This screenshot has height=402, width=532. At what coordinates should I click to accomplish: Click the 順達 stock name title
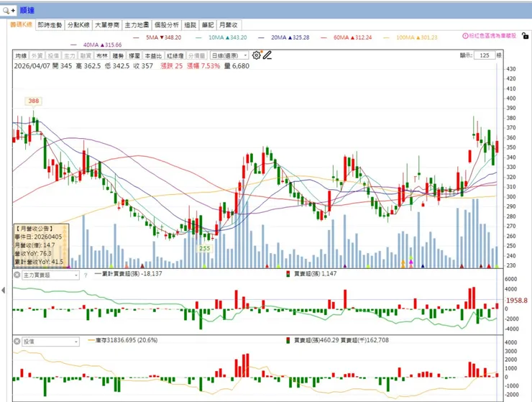[27, 11]
